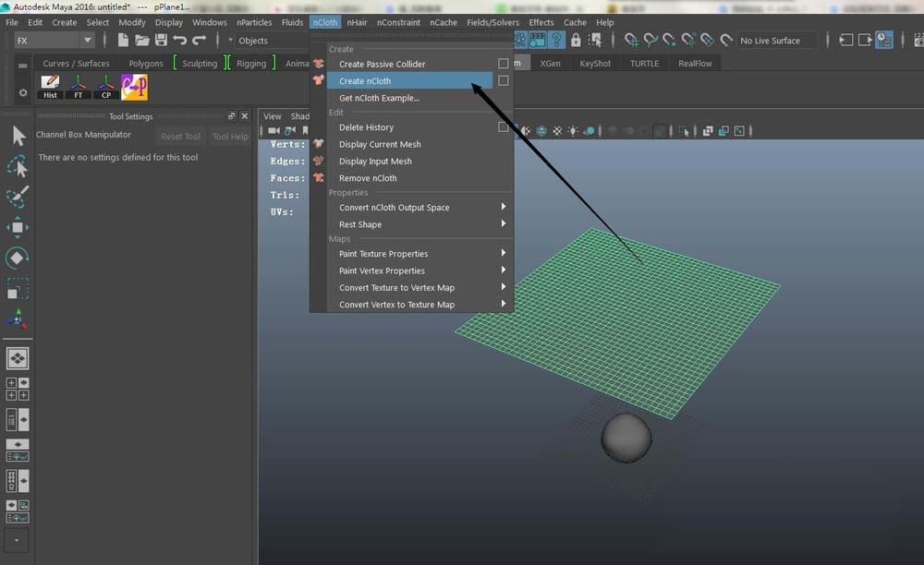Image resolution: width=924 pixels, height=565 pixels.
Task: Close the Tool Settings panel
Action: point(245,116)
